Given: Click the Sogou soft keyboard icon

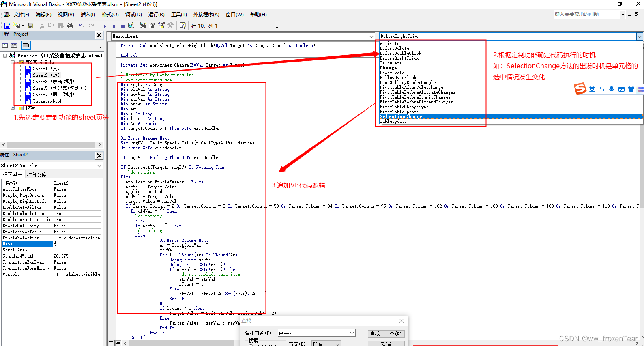Looking at the screenshot, I should pyautogui.click(x=621, y=89).
